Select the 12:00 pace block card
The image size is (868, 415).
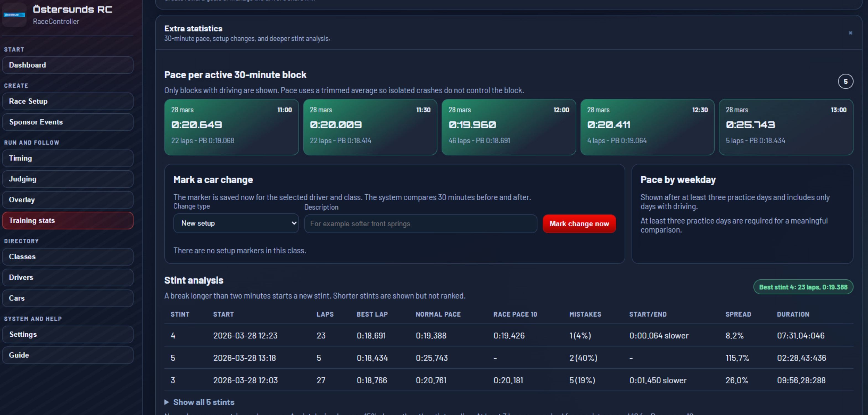509,127
